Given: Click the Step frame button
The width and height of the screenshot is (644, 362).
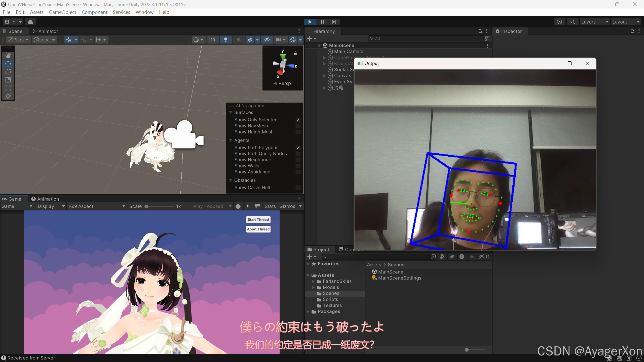Looking at the screenshot, I should pos(334,22).
